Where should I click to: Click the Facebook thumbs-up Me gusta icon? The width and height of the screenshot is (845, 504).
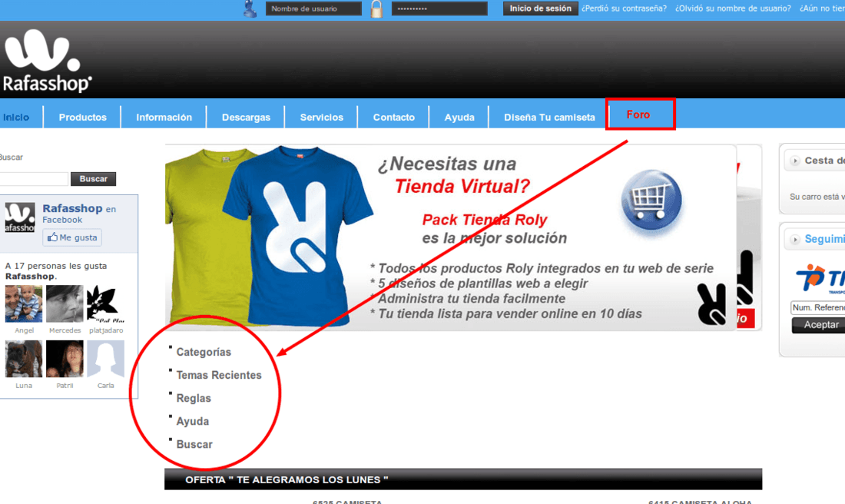(x=52, y=237)
